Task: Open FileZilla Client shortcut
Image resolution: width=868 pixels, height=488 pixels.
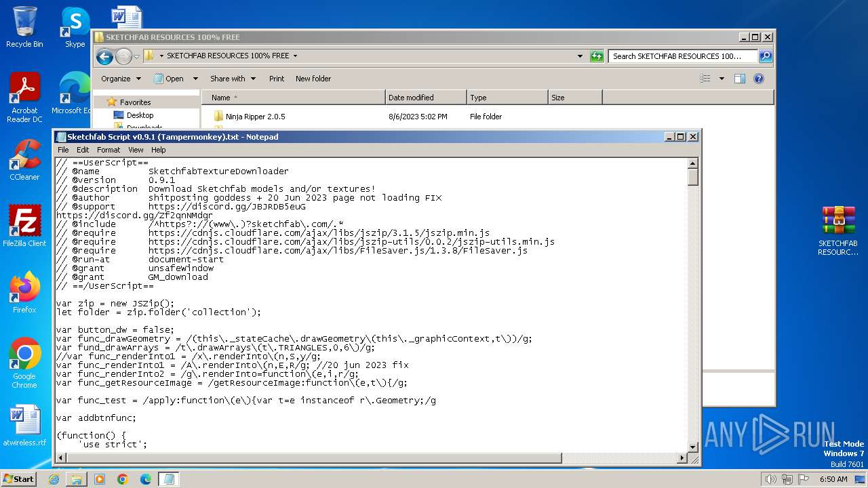Action: pyautogui.click(x=24, y=226)
